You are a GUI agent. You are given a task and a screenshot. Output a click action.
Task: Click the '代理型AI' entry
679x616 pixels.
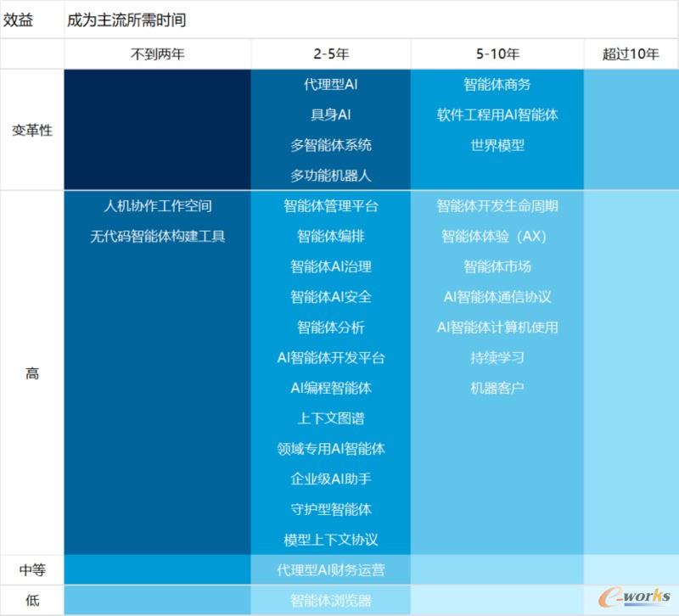(331, 84)
